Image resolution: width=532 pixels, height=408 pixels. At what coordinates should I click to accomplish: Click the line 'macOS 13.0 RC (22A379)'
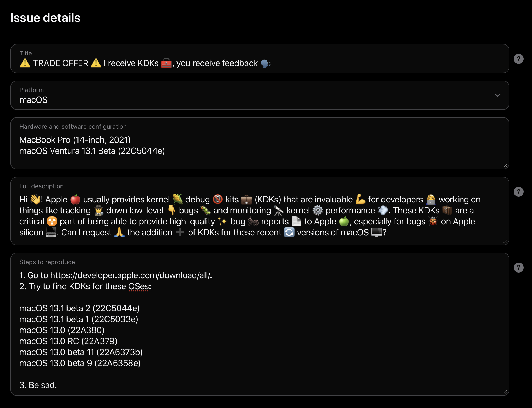pos(68,341)
